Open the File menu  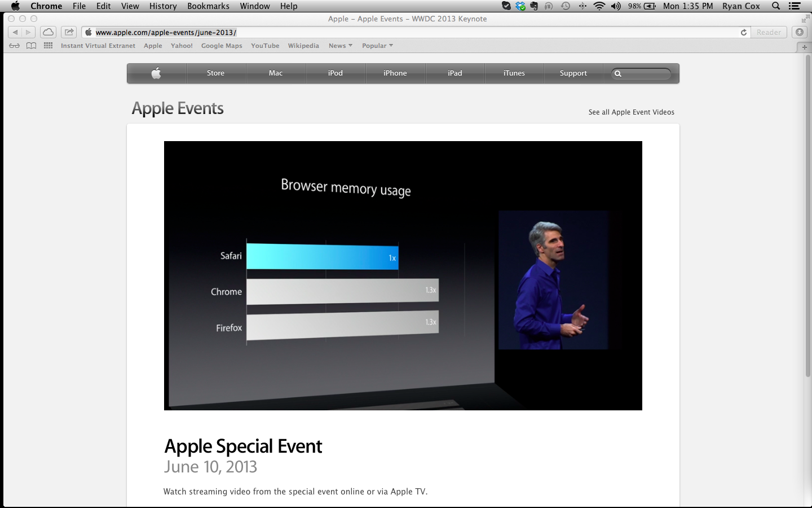tap(79, 6)
